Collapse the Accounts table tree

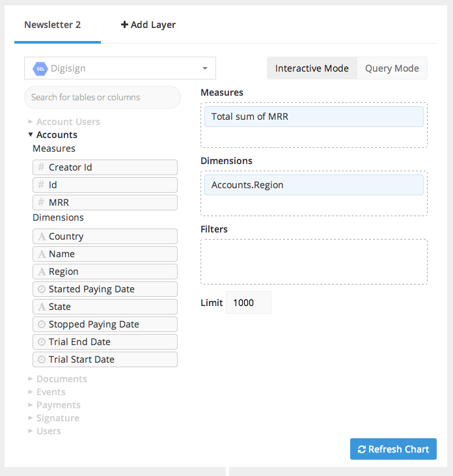pyautogui.click(x=31, y=135)
